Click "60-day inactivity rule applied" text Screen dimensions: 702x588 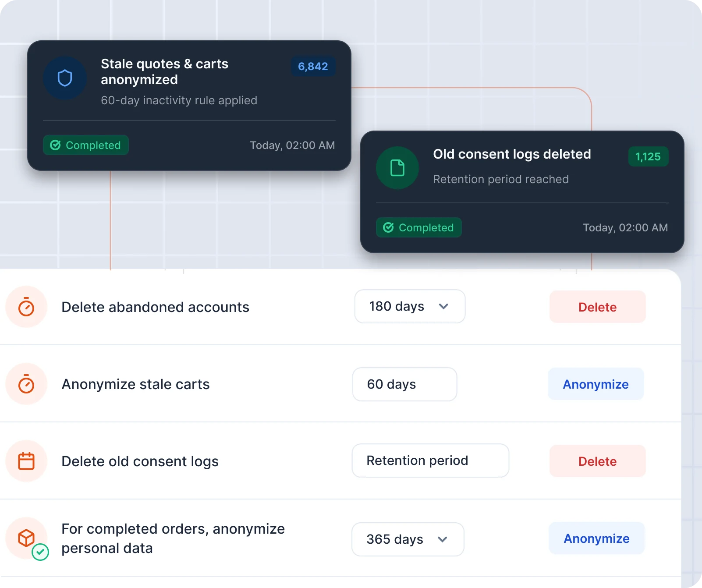click(179, 100)
